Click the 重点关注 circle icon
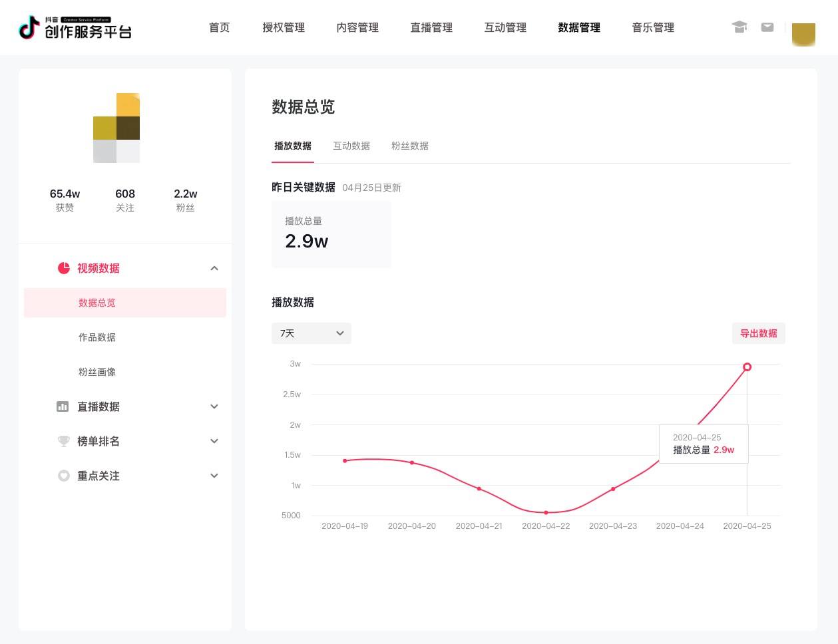The width and height of the screenshot is (838, 644). click(63, 476)
